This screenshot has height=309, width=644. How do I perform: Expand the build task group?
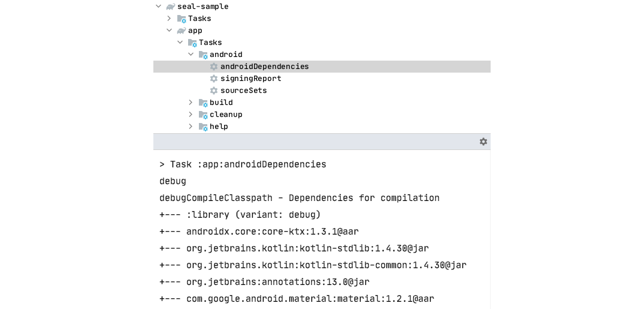click(191, 102)
